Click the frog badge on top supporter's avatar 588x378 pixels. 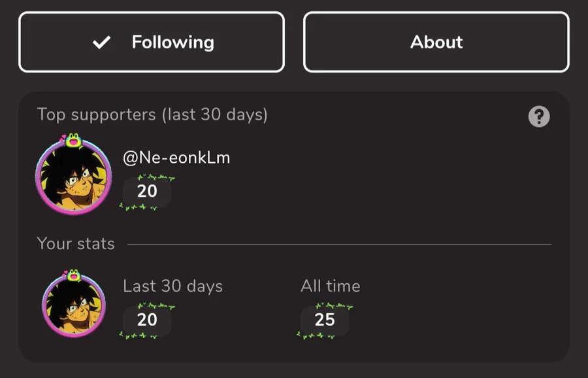[73, 140]
